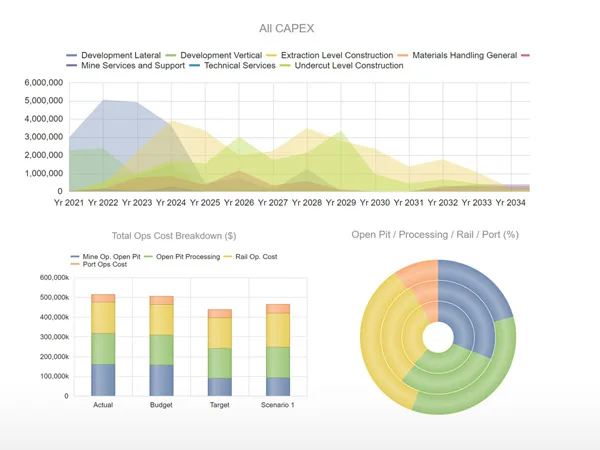
Task: Click the 'Actual' category label
Action: [103, 405]
